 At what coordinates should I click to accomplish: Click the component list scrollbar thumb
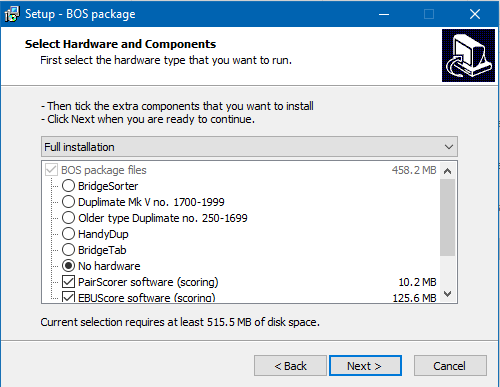tap(448, 218)
